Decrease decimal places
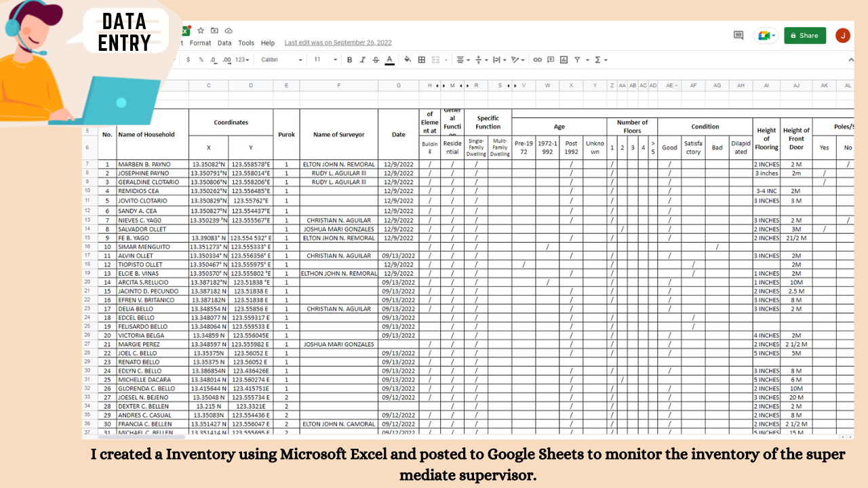868x488 pixels. [x=214, y=60]
